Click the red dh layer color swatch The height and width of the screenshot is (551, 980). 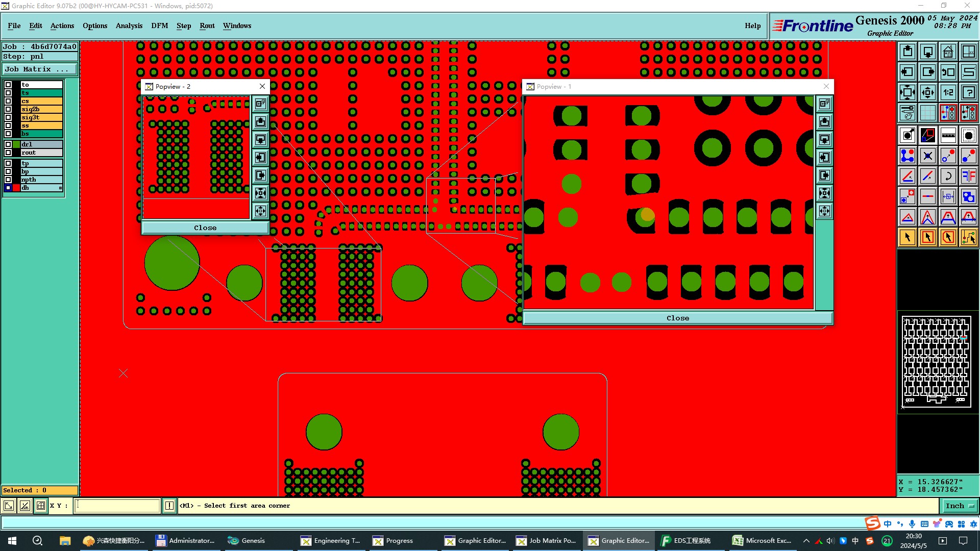(x=16, y=188)
